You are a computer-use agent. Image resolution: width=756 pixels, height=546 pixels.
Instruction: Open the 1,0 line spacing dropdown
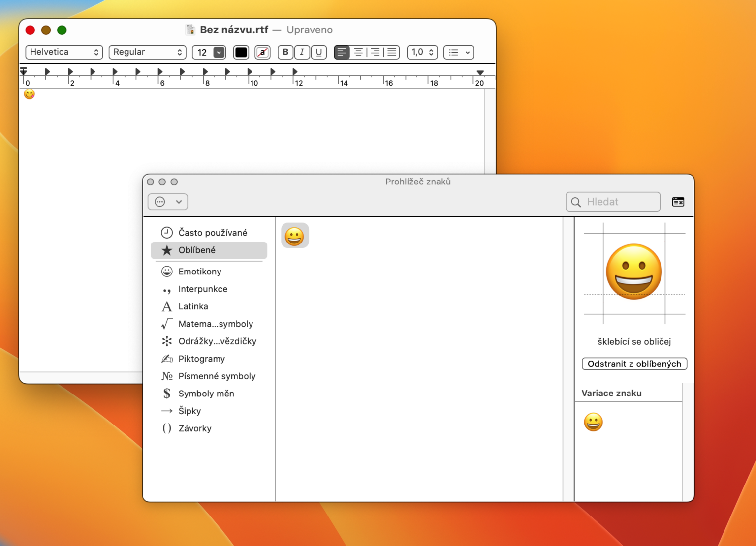422,52
